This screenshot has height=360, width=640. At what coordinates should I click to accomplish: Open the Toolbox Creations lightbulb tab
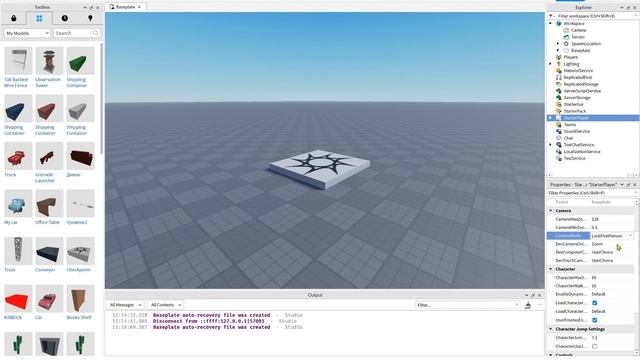tap(90, 18)
